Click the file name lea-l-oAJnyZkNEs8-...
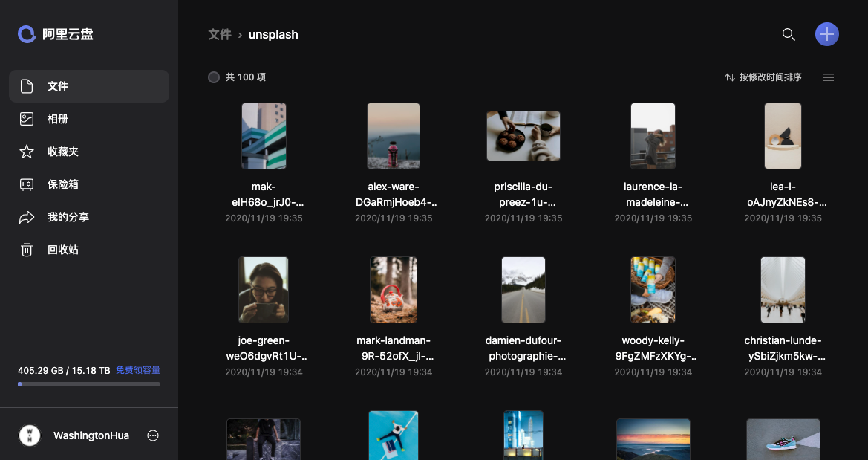 point(786,195)
